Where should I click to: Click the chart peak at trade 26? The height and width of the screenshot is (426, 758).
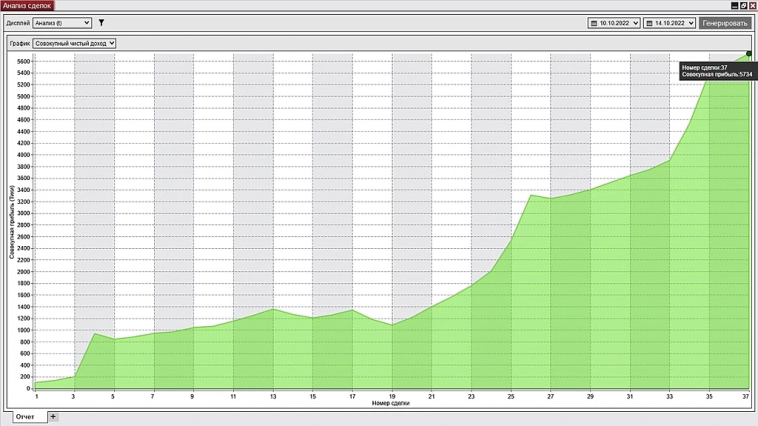(531, 195)
